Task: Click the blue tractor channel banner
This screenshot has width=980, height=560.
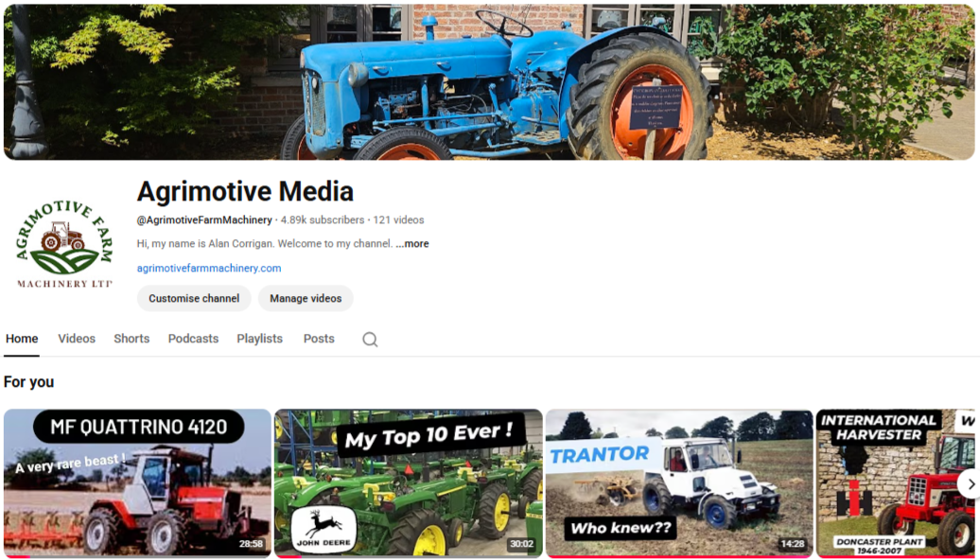Action: click(x=489, y=82)
